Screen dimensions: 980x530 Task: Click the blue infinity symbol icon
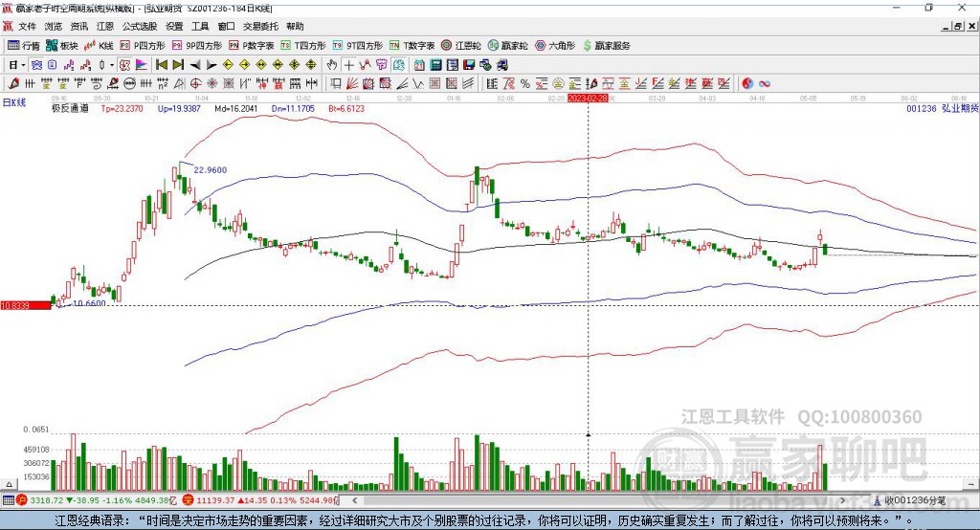(x=764, y=83)
